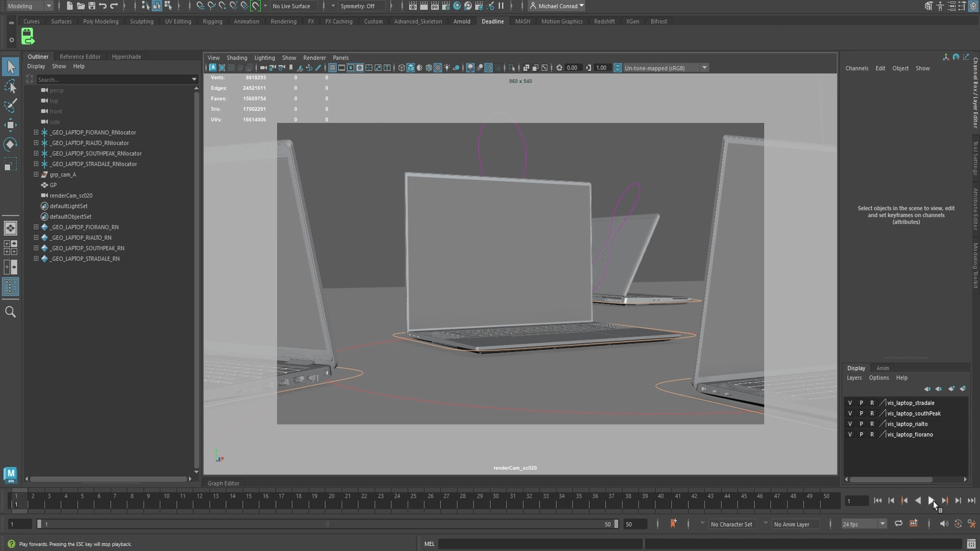Open the Modeling menu set dropdown
Screen dimensions: 980x551
click(30, 6)
